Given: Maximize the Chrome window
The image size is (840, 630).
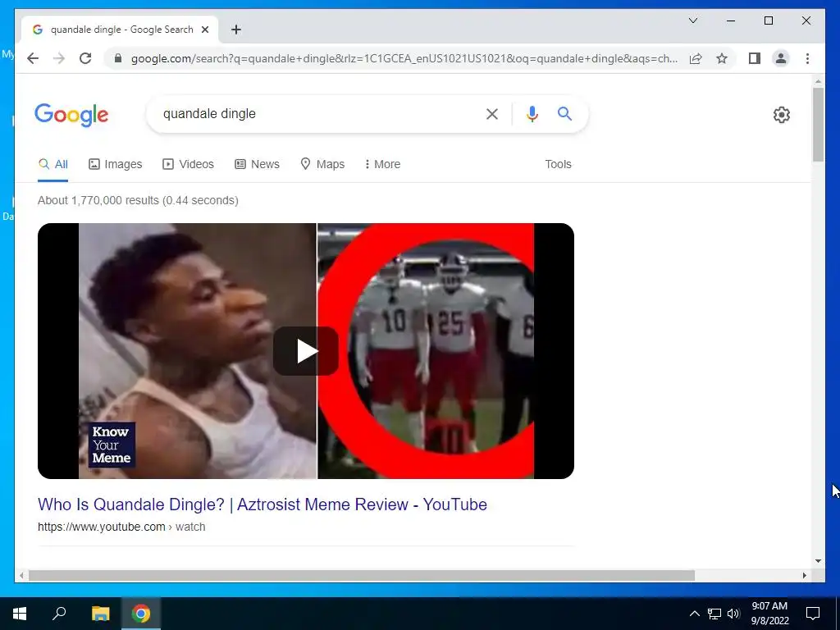Looking at the screenshot, I should [x=768, y=21].
